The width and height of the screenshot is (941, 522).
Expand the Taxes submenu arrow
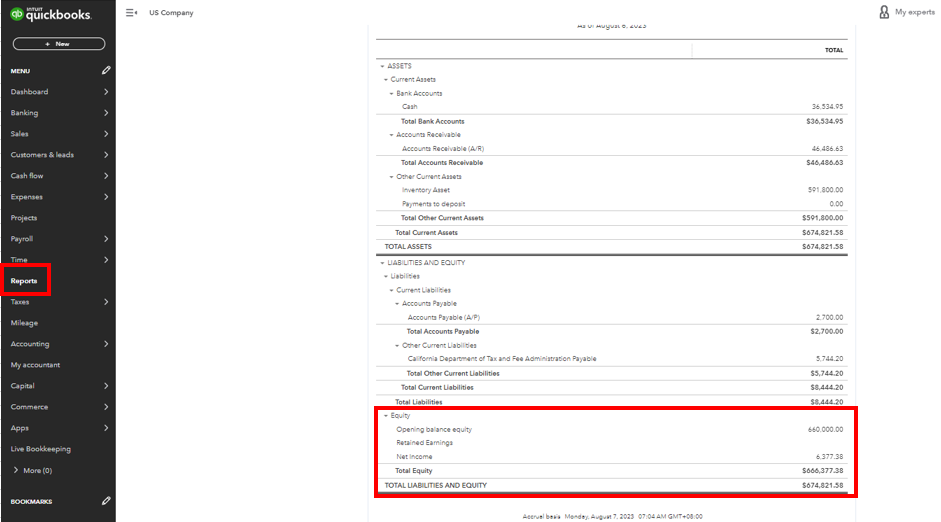coord(106,302)
